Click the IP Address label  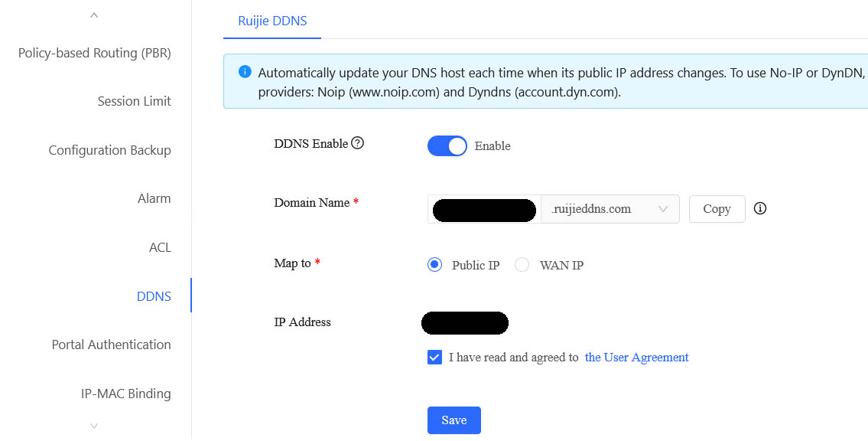point(302,322)
